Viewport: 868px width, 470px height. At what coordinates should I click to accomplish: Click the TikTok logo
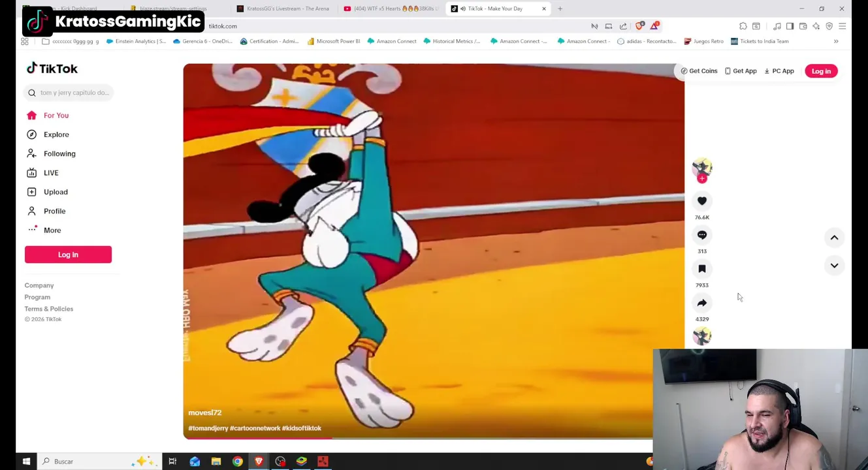pyautogui.click(x=52, y=69)
